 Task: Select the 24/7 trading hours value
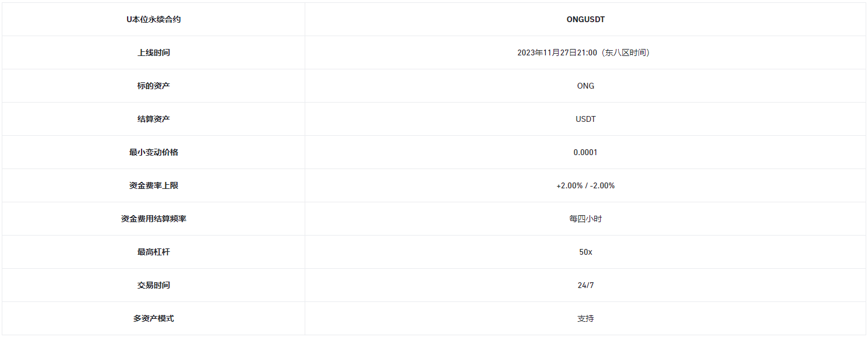(x=585, y=285)
